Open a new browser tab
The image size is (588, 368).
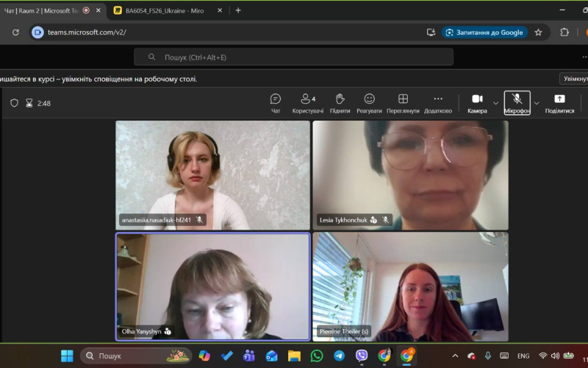coord(238,10)
